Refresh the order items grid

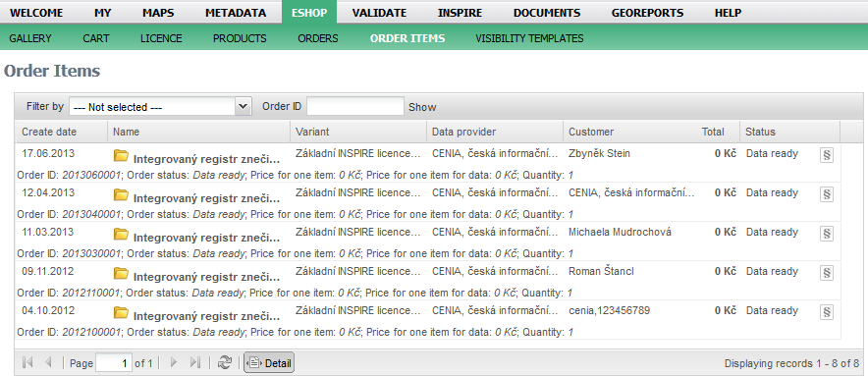pyautogui.click(x=224, y=362)
